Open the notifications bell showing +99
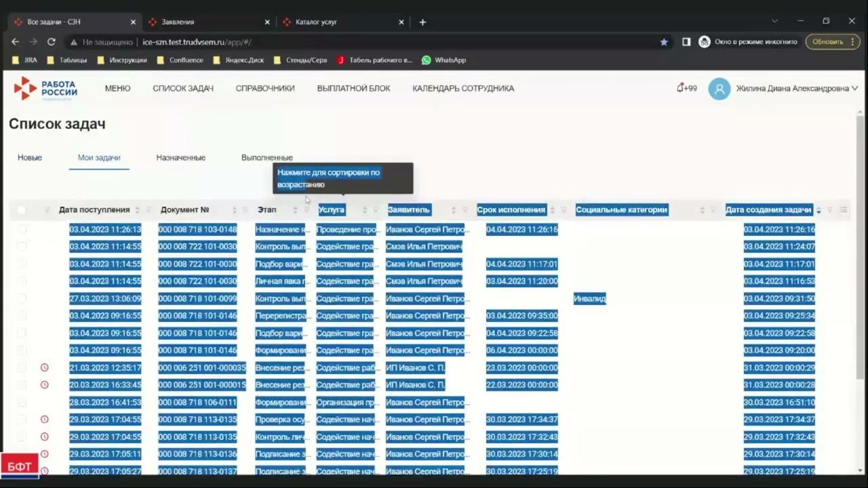 point(686,88)
